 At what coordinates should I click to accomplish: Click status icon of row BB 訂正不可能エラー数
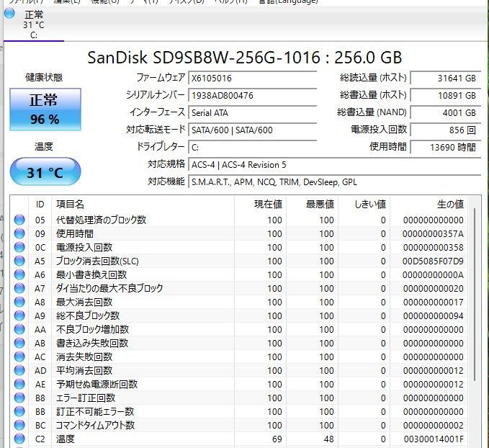point(19,412)
